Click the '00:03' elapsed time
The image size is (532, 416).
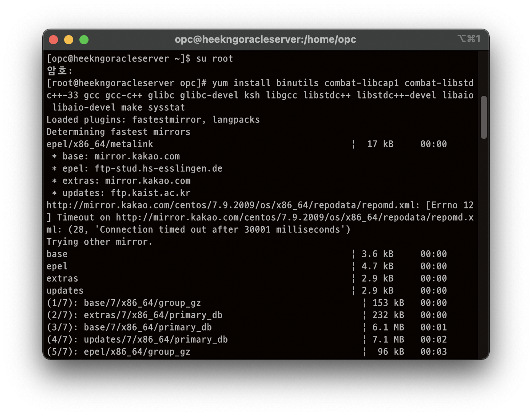click(434, 352)
